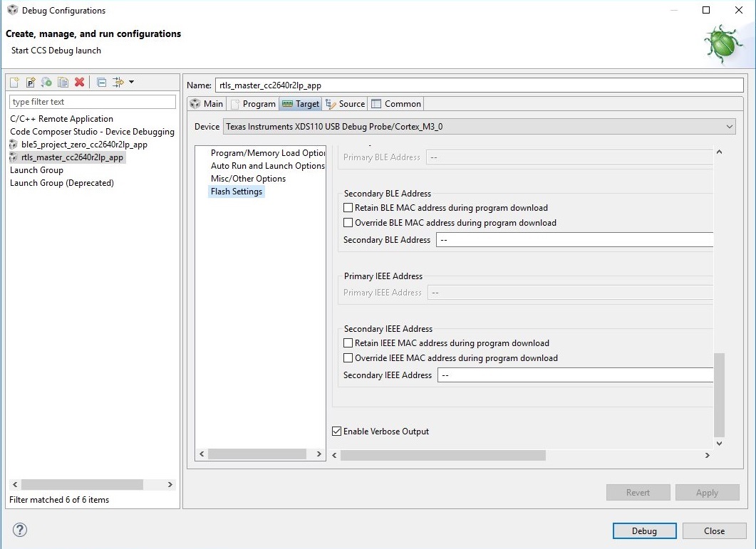Select Code Composer Studio - Device Debugging
The width and height of the screenshot is (756, 549).
point(92,132)
